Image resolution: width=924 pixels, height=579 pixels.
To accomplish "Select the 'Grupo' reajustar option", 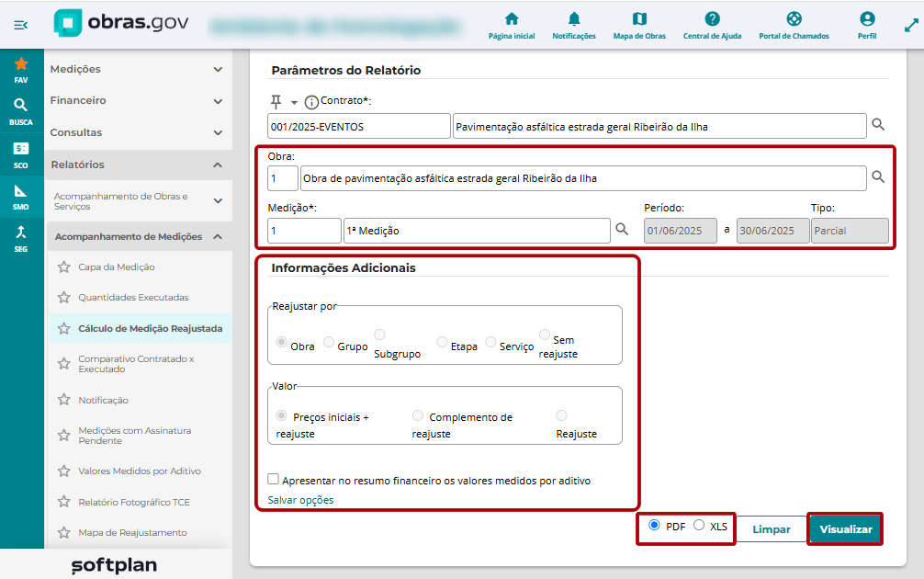I will pyautogui.click(x=329, y=341).
